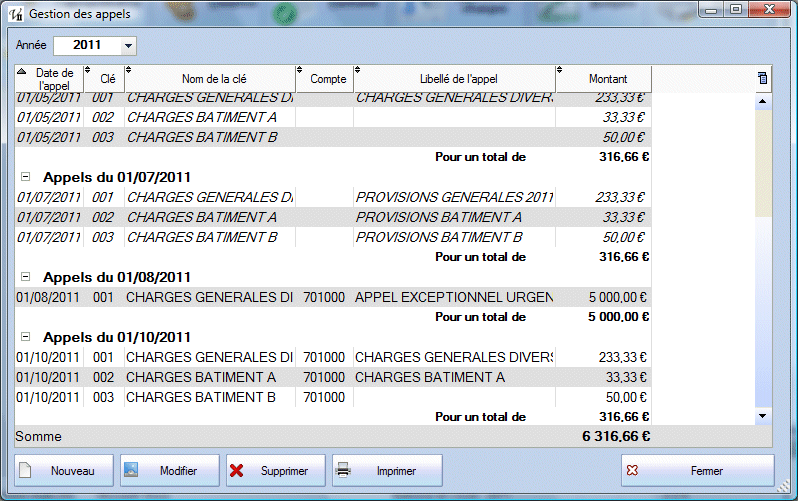Collapse the Appels du 01/08/2011 group

pyautogui.click(x=26, y=276)
